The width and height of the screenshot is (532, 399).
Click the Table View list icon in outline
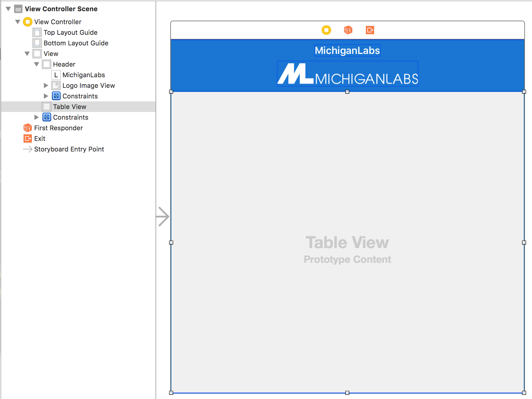[x=47, y=107]
